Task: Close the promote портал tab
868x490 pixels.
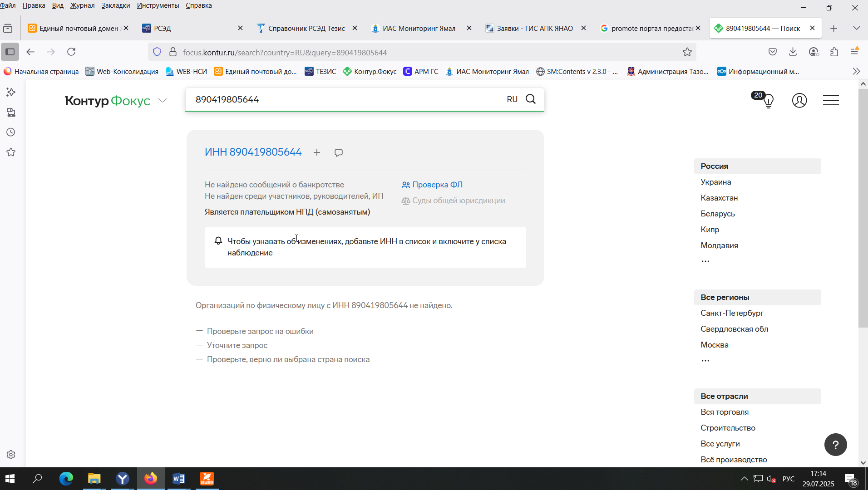Action: click(x=698, y=28)
